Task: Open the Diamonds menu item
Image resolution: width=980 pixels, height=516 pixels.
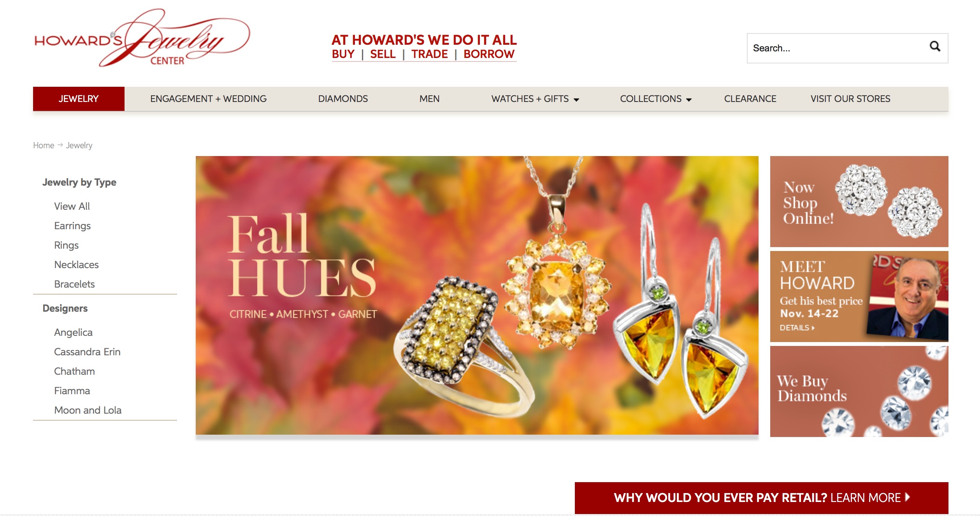Action: pos(343,99)
